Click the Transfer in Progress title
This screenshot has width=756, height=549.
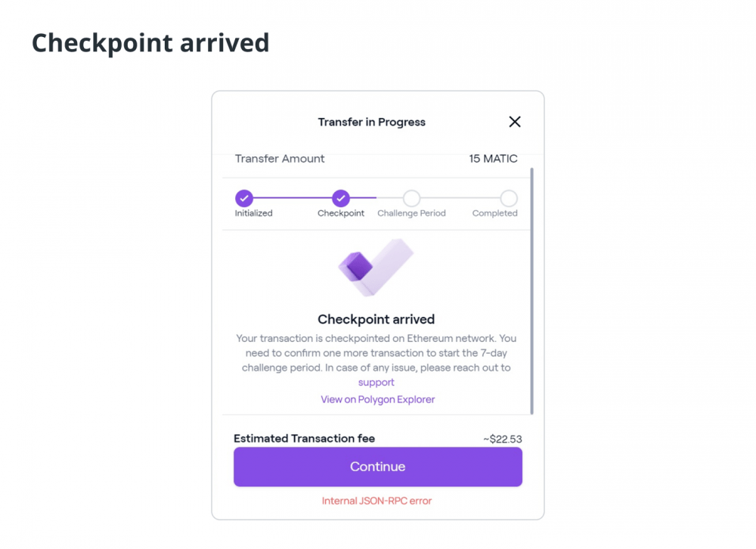pos(371,122)
